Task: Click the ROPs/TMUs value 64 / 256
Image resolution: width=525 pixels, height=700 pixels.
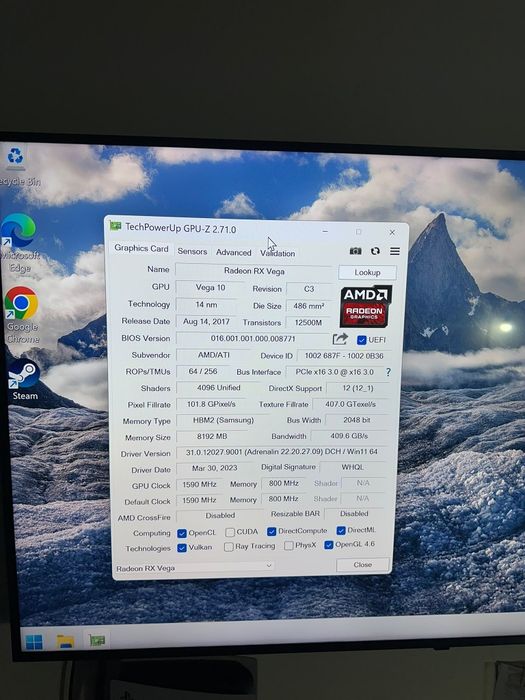Action: pos(203,371)
